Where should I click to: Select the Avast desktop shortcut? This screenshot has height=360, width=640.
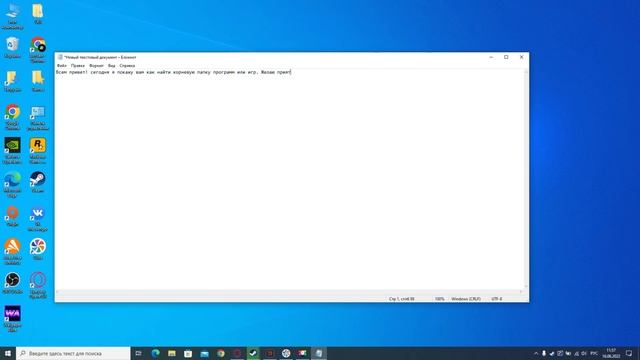[13, 252]
